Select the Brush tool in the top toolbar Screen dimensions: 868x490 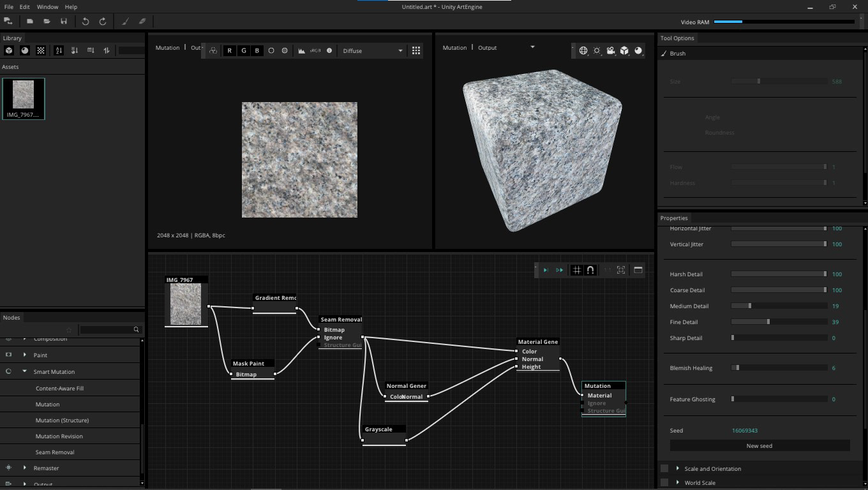coord(125,21)
